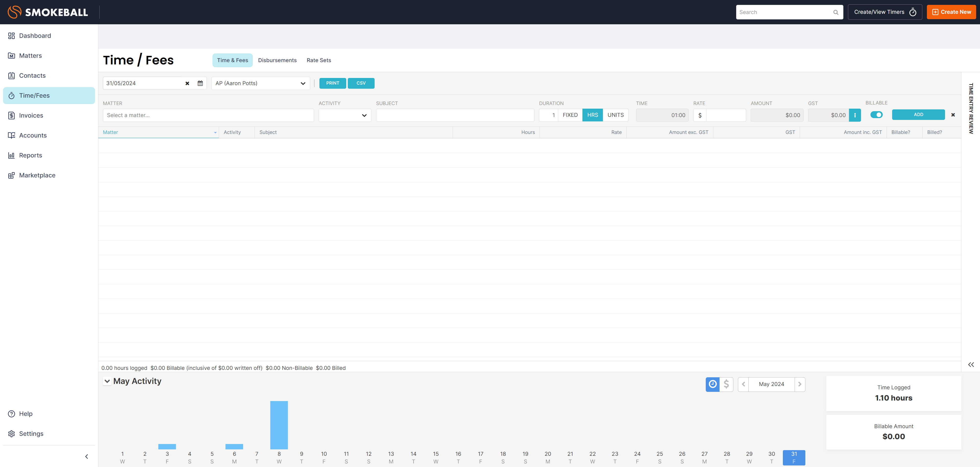Click the Rate input field
Viewport: 980px width, 467px height.
coord(726,115)
